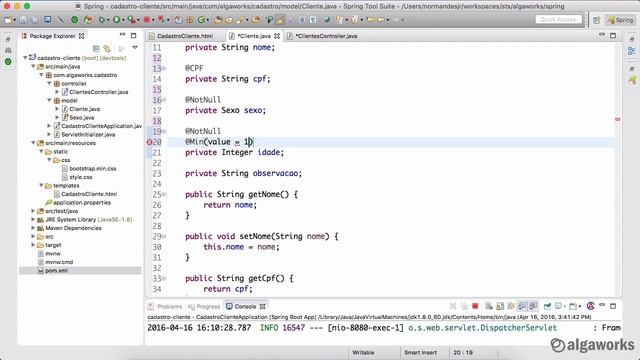Click the green Run toolbar button
The width and height of the screenshot is (640, 360).
coord(116,20)
